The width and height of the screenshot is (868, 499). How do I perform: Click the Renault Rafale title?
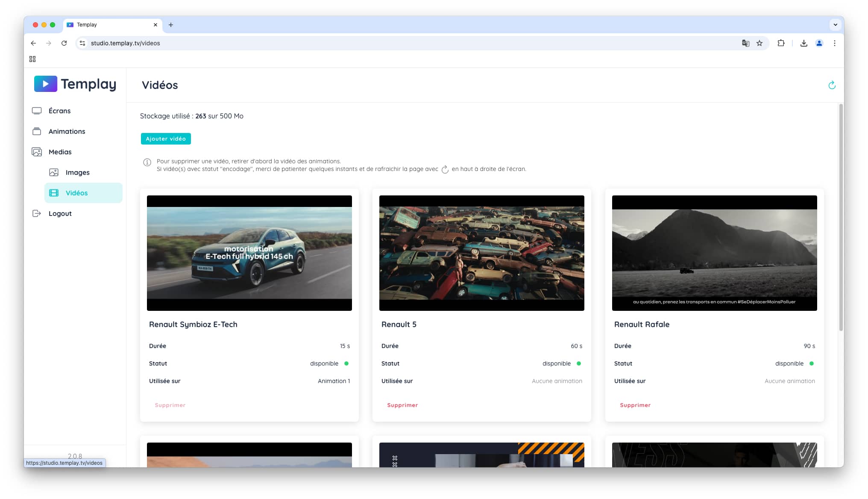pyautogui.click(x=642, y=325)
